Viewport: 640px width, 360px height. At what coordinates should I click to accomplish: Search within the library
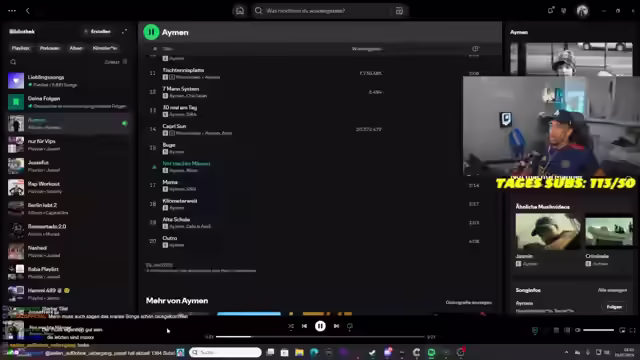(x=13, y=62)
